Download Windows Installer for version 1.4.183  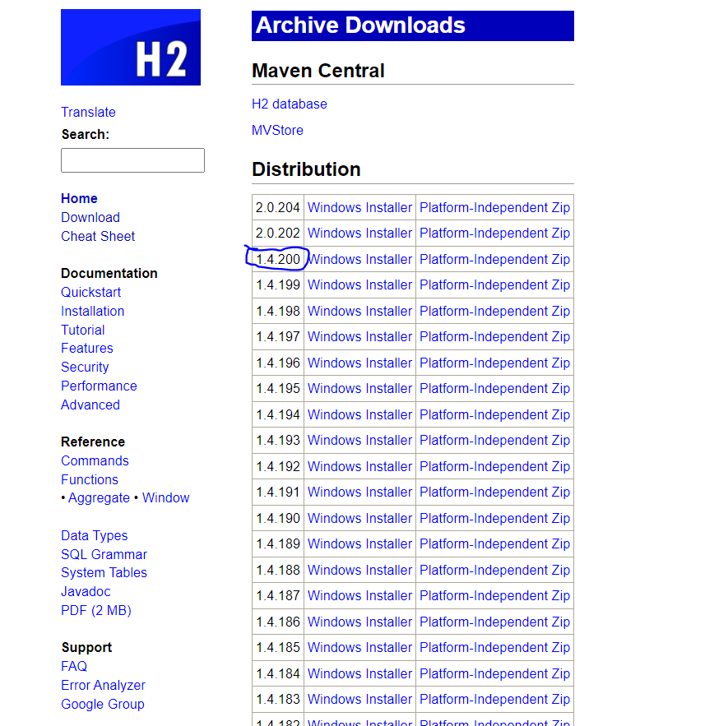click(359, 699)
